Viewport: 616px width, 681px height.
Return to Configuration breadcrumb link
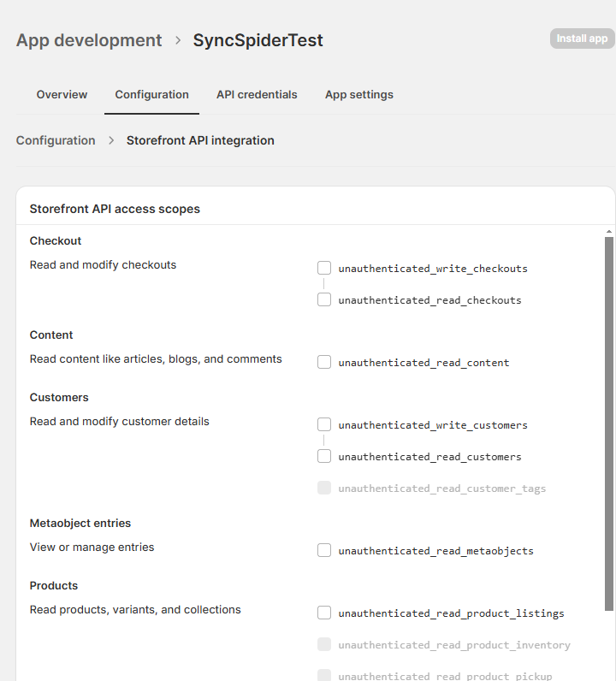[56, 140]
